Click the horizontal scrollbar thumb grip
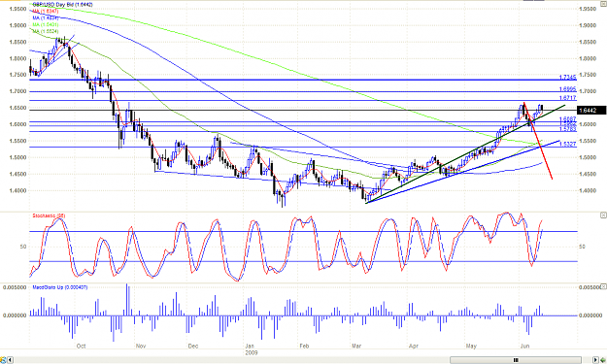This screenshot has height=364, width=607. click(516, 360)
